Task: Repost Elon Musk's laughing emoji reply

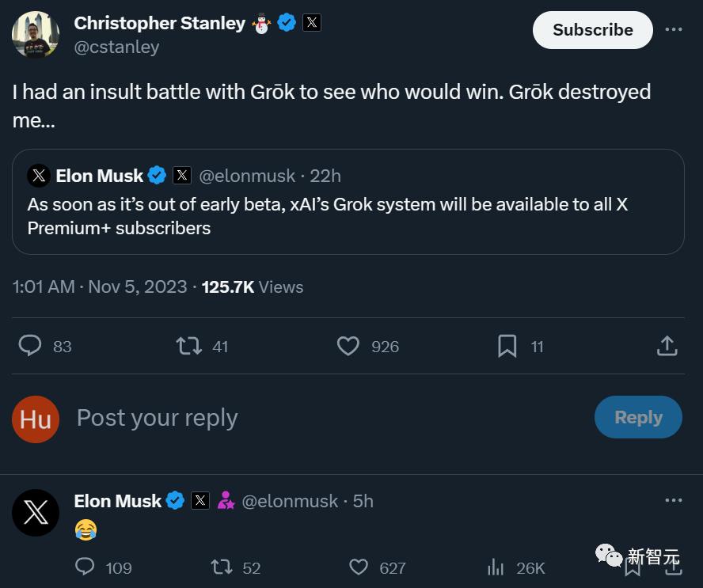Action: [222, 567]
